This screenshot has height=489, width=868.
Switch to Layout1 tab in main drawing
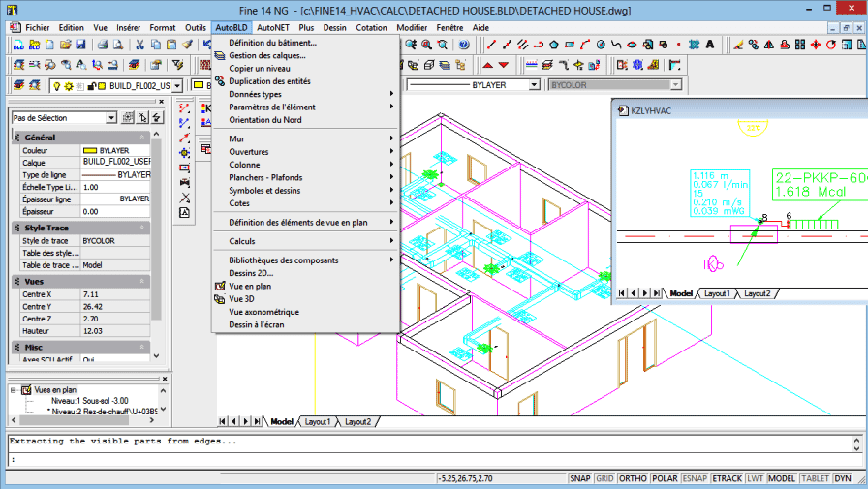pos(317,422)
